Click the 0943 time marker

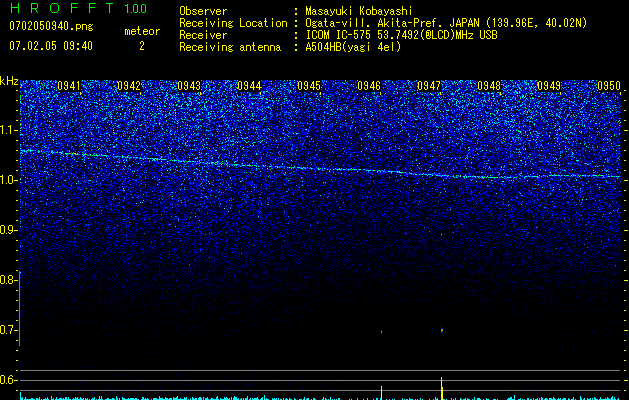click(x=189, y=86)
